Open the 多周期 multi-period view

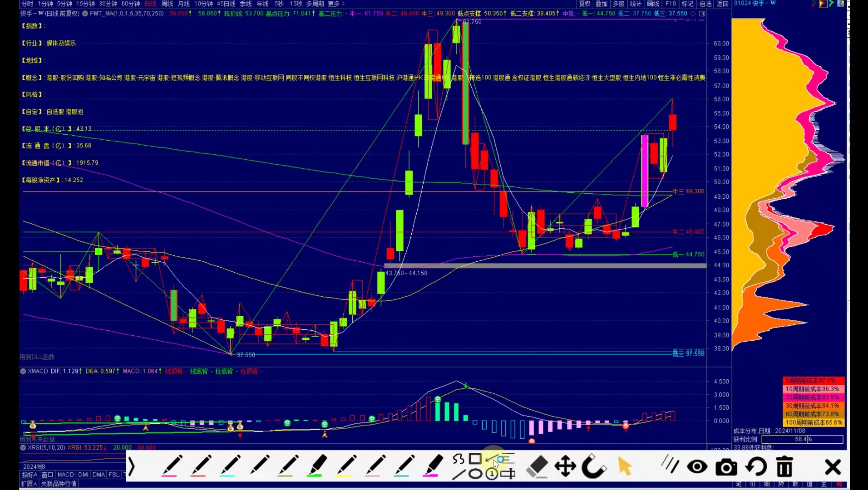[315, 4]
